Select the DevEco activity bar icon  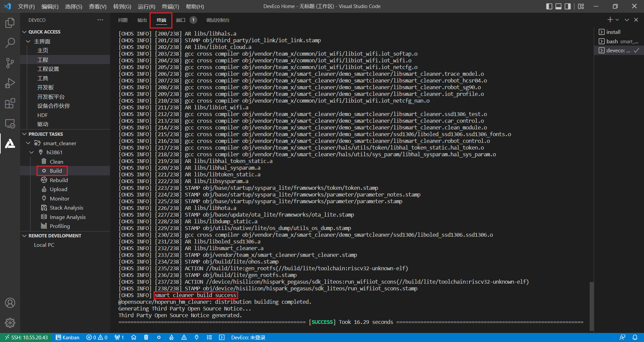(x=10, y=144)
